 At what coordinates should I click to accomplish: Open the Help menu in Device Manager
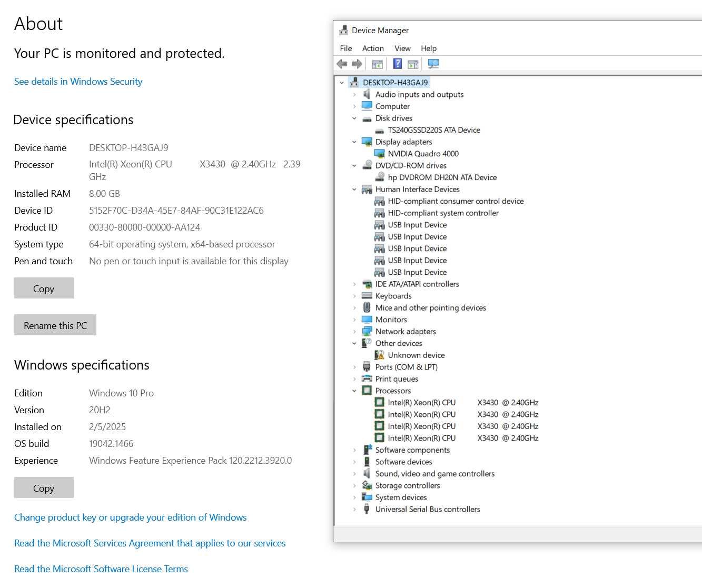coord(429,48)
